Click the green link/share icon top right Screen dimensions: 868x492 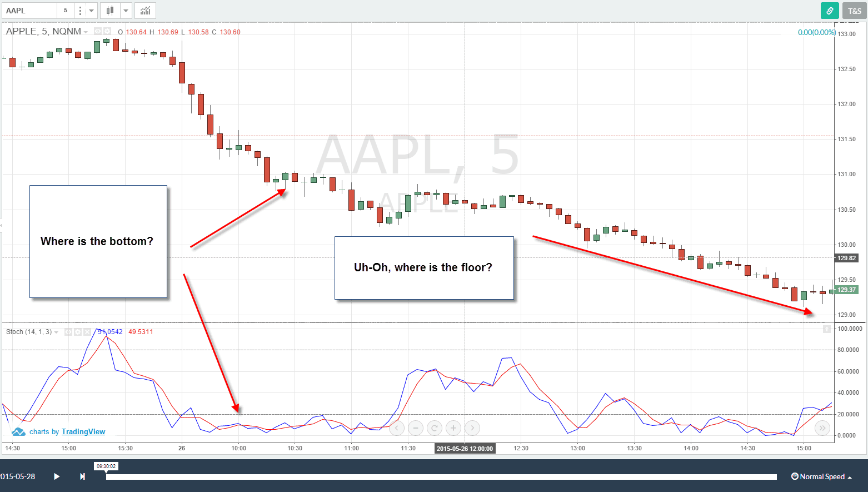pyautogui.click(x=830, y=10)
